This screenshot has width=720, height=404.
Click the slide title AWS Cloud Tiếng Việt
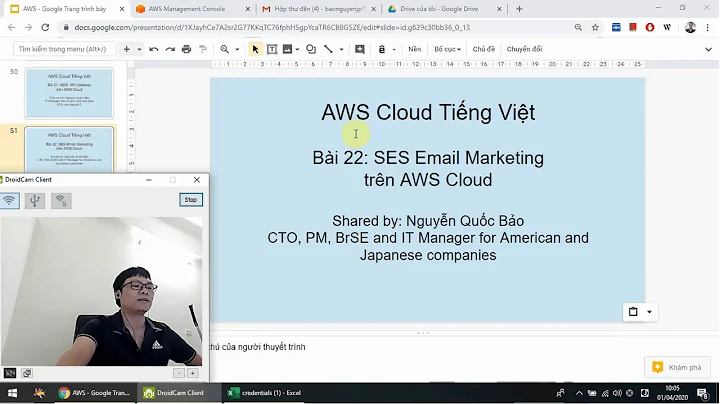coord(428,112)
